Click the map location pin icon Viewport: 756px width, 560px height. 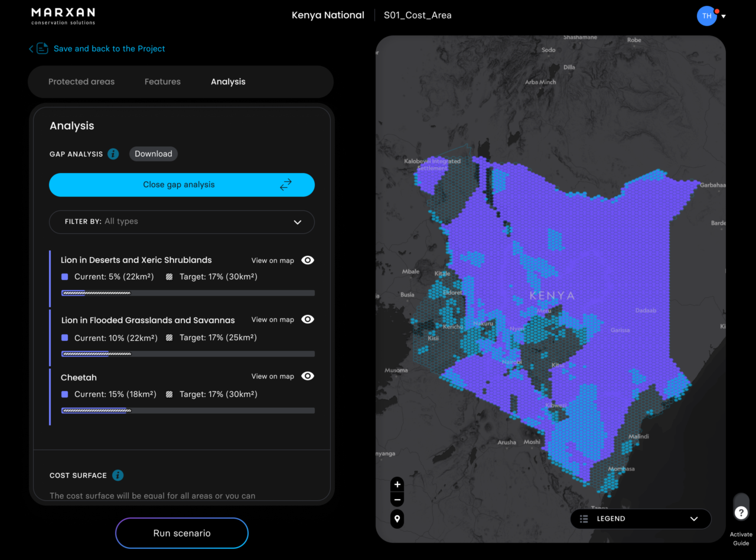pyautogui.click(x=397, y=519)
